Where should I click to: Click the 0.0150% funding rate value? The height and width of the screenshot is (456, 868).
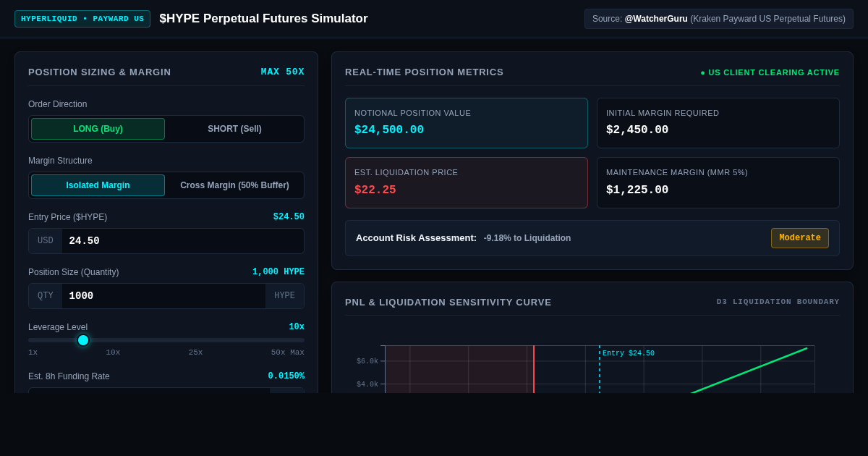[286, 376]
